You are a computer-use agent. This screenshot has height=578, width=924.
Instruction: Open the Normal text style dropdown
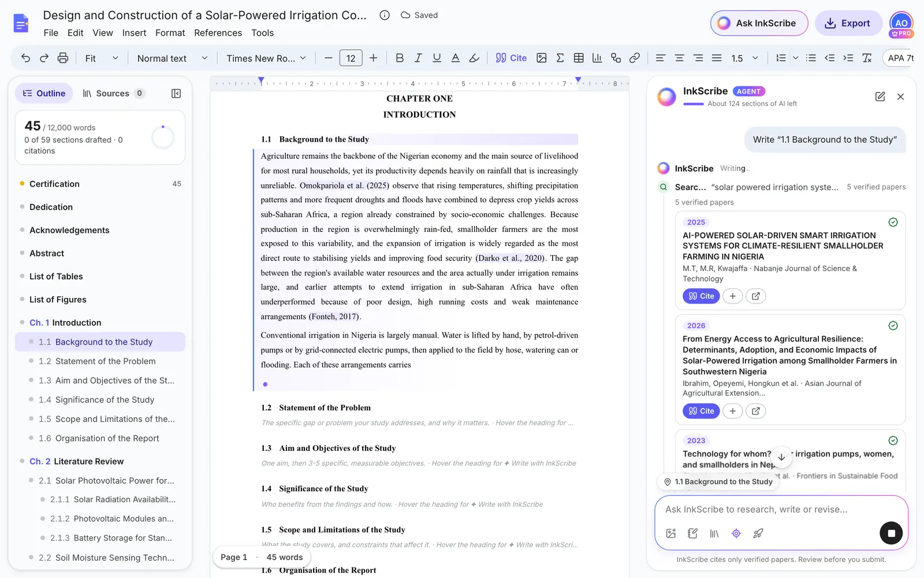(172, 58)
